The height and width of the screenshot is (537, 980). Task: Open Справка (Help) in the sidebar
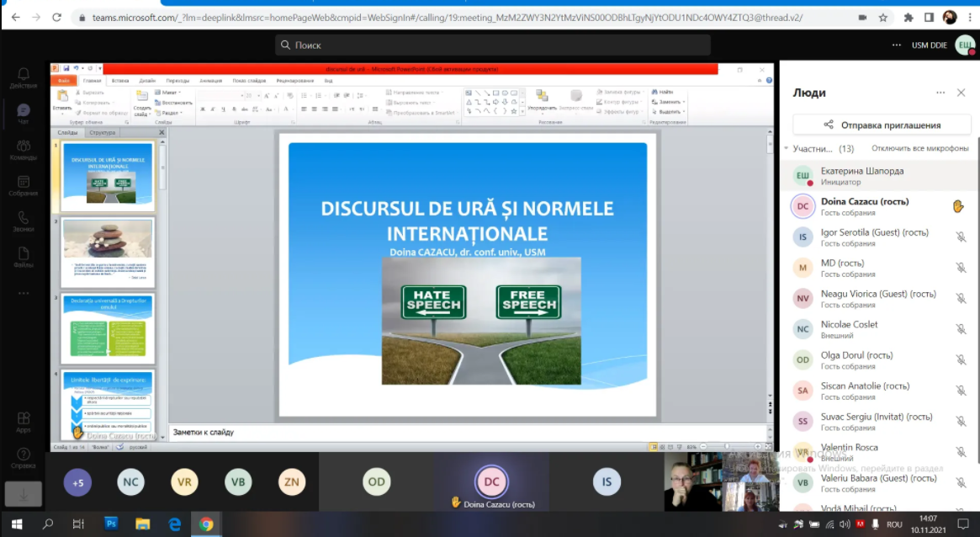point(23,459)
